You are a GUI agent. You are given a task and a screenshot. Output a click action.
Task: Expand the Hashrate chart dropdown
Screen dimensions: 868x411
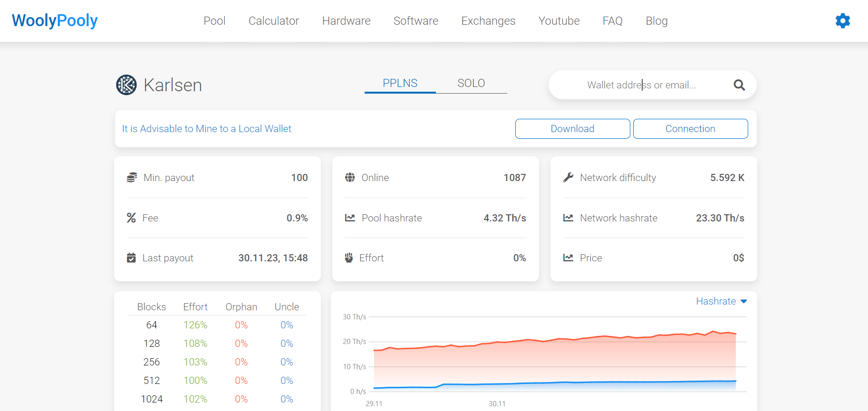(x=721, y=301)
